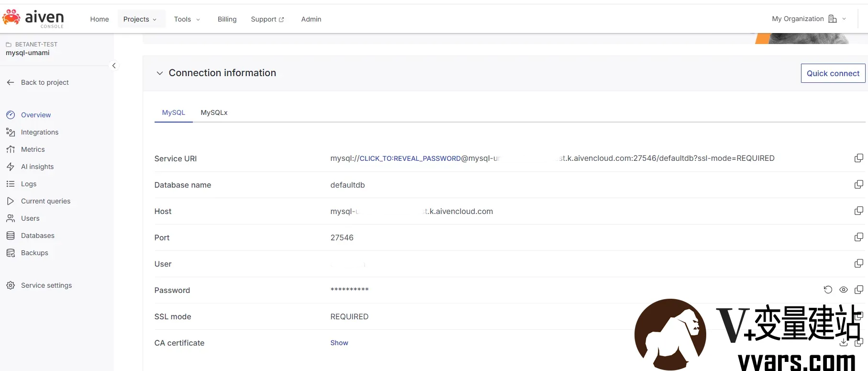Collapse the left sidebar
This screenshot has height=371, width=868.
pyautogui.click(x=114, y=66)
